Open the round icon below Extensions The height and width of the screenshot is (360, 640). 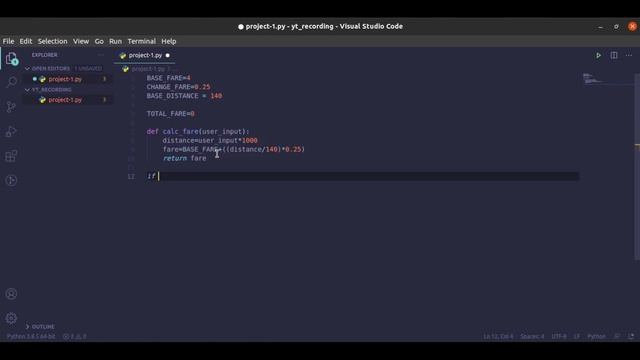pyautogui.click(x=11, y=180)
